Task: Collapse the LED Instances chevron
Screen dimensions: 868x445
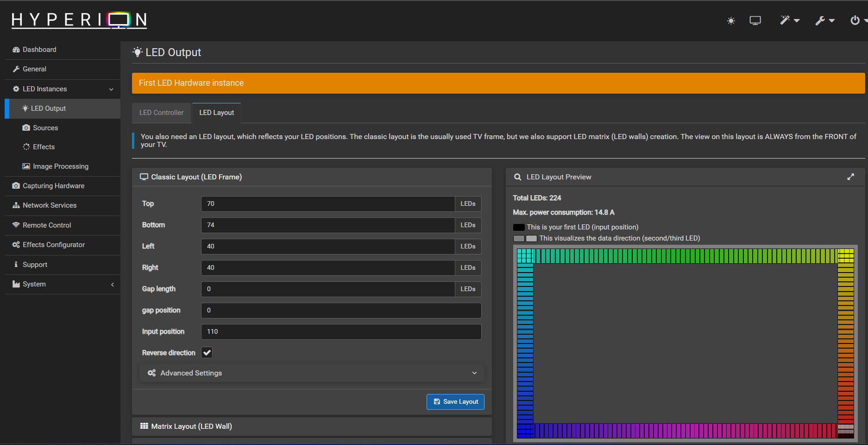Action: coord(111,89)
